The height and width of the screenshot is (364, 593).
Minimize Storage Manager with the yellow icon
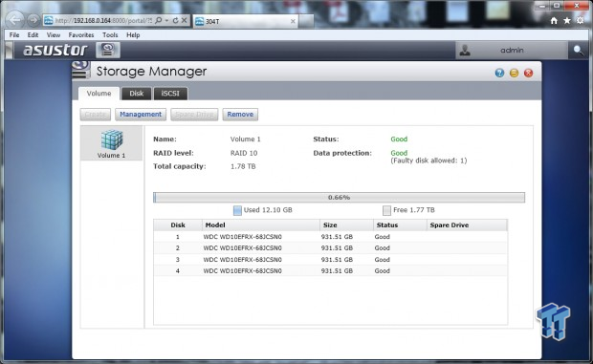[514, 73]
